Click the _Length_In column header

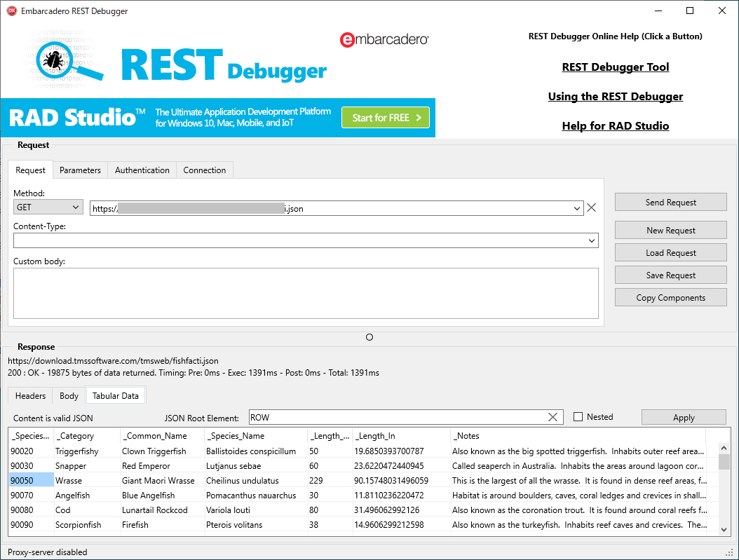tap(401, 436)
